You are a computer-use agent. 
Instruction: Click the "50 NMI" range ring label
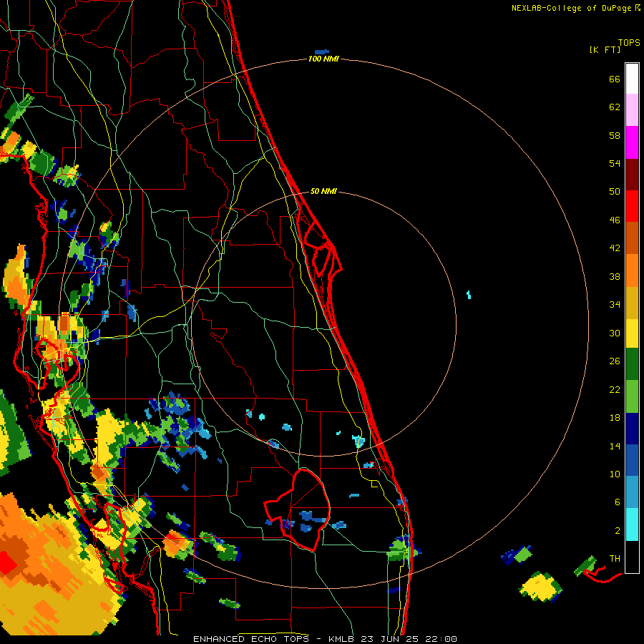323,191
